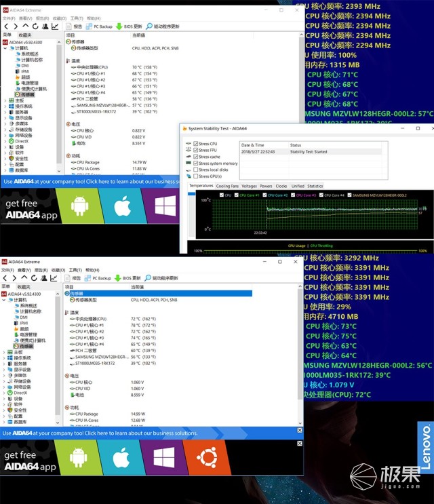
Task: Expand 数据库 in the upper AIDA64 tree
Action: [5, 170]
